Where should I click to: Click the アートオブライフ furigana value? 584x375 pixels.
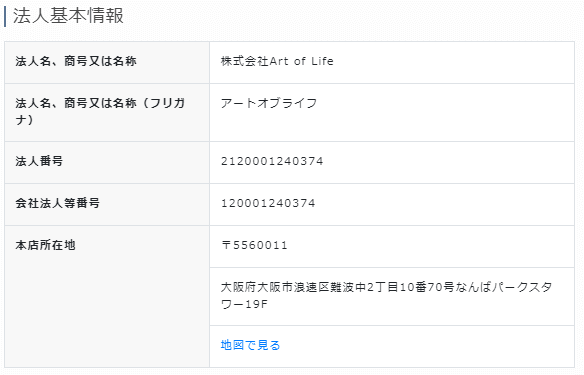(269, 103)
